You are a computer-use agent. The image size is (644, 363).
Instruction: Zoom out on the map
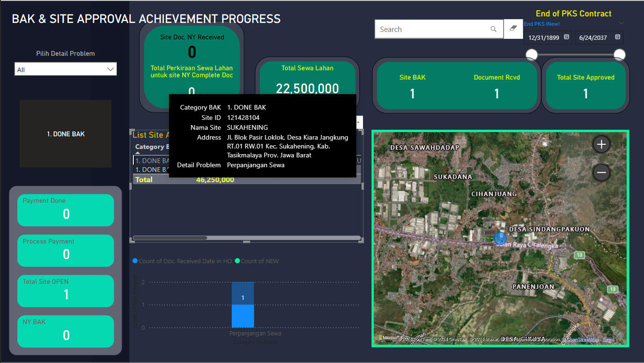coord(601,172)
